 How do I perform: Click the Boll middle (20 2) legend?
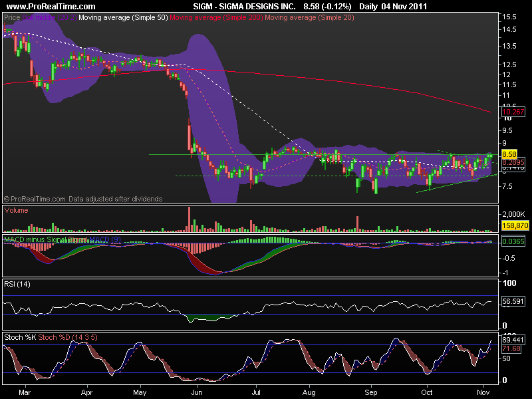click(x=49, y=17)
